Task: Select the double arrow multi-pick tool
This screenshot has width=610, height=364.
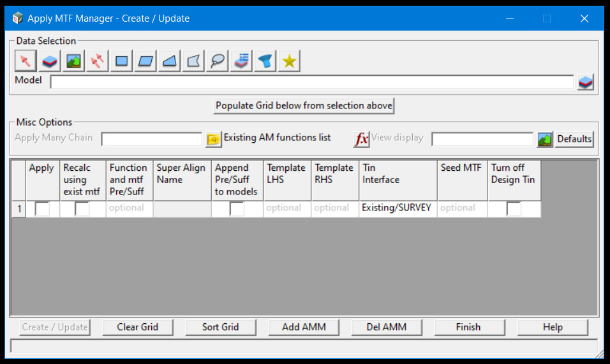Action: (98, 61)
